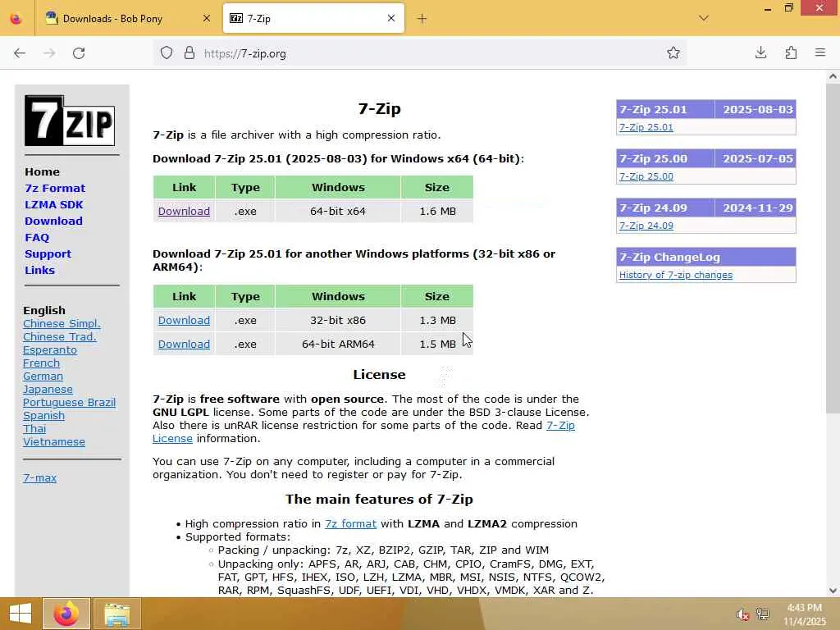Download the 64-bit ARM64 installer
The height and width of the screenshot is (630, 840).
tap(184, 344)
